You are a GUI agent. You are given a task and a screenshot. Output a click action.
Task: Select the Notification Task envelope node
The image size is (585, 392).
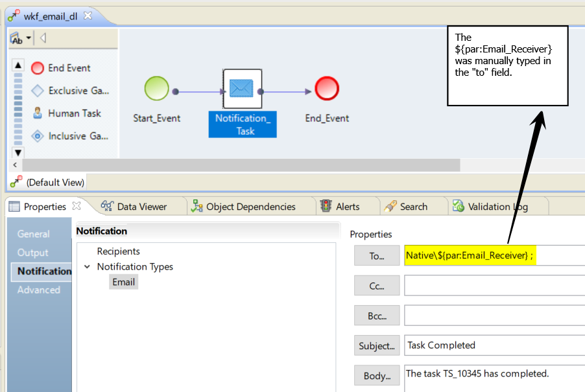pos(243,89)
